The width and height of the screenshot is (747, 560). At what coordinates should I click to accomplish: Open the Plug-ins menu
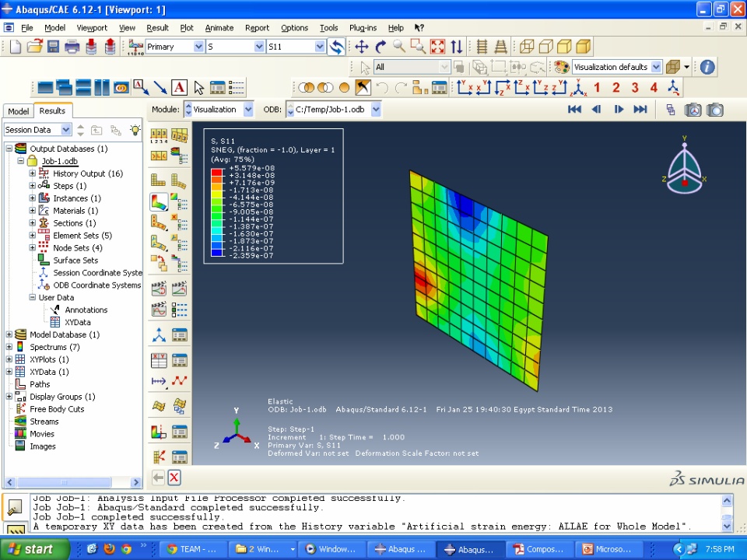point(363,28)
